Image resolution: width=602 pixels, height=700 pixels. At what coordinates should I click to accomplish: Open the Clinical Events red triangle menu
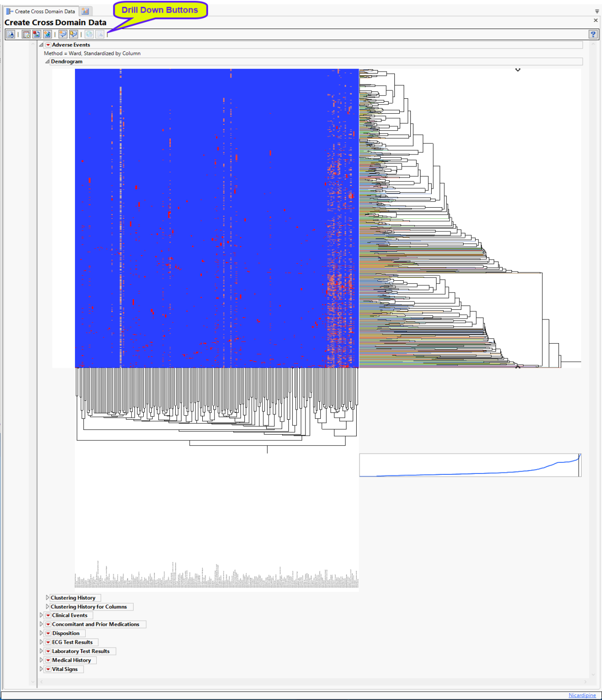[48, 615]
